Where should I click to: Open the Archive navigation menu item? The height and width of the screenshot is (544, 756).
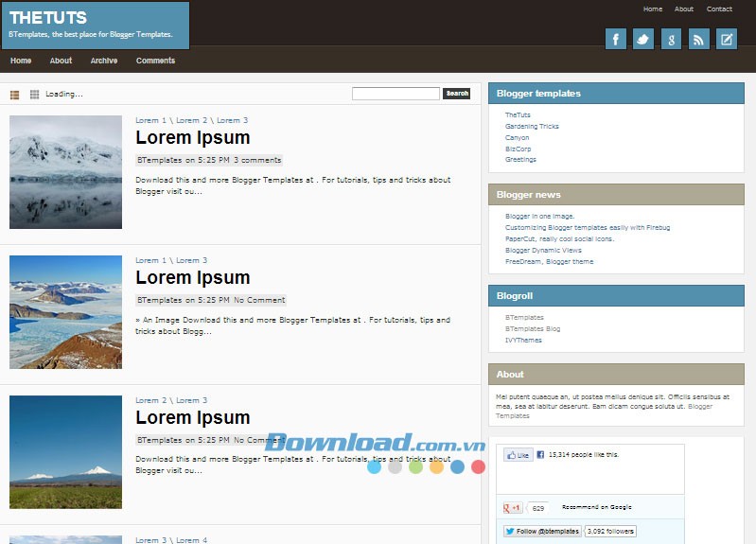[x=104, y=61]
